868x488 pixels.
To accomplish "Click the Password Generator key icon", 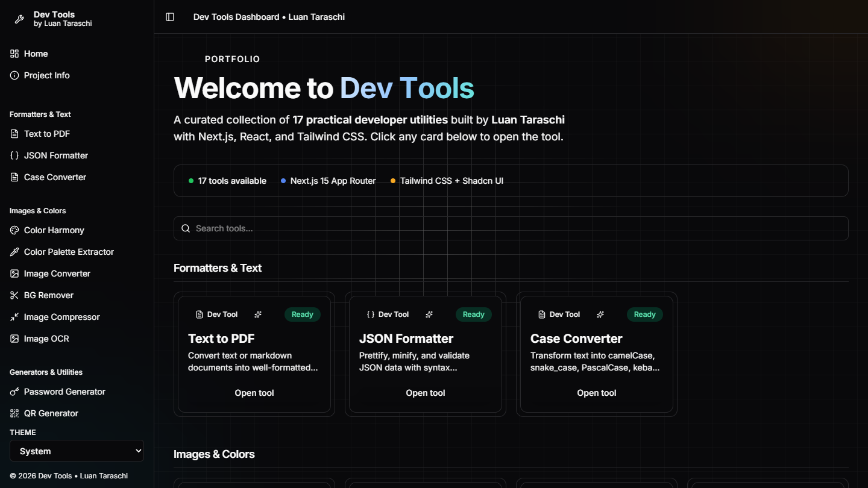I will (x=14, y=392).
